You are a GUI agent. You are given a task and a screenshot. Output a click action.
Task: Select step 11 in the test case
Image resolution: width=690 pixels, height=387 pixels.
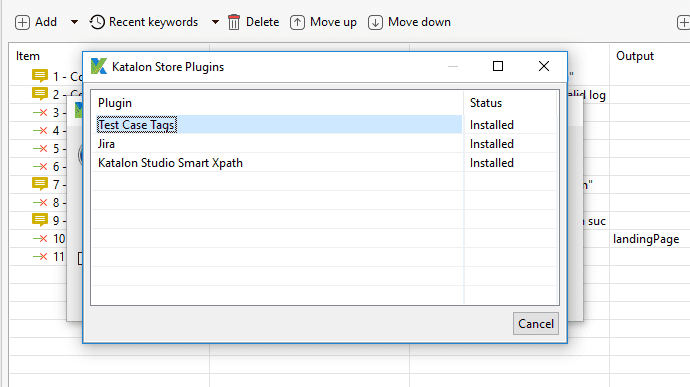click(49, 257)
